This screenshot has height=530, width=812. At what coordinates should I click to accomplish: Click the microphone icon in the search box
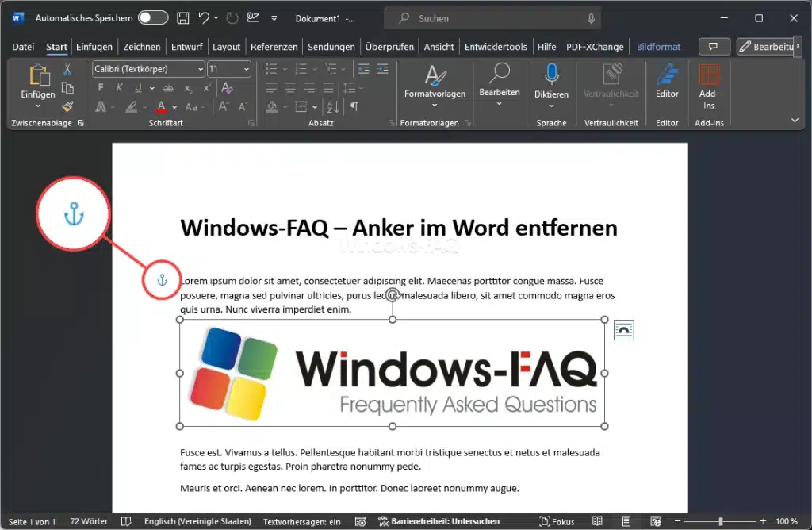pos(591,18)
